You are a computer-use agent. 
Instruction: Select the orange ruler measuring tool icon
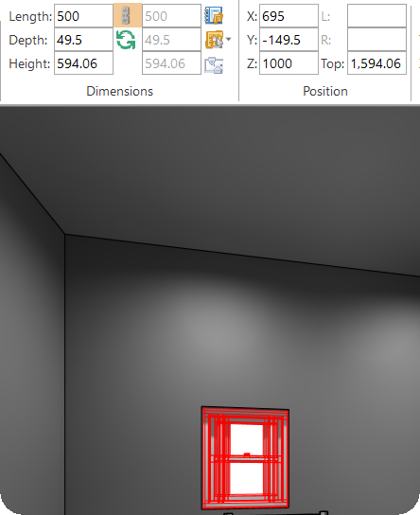(215, 40)
